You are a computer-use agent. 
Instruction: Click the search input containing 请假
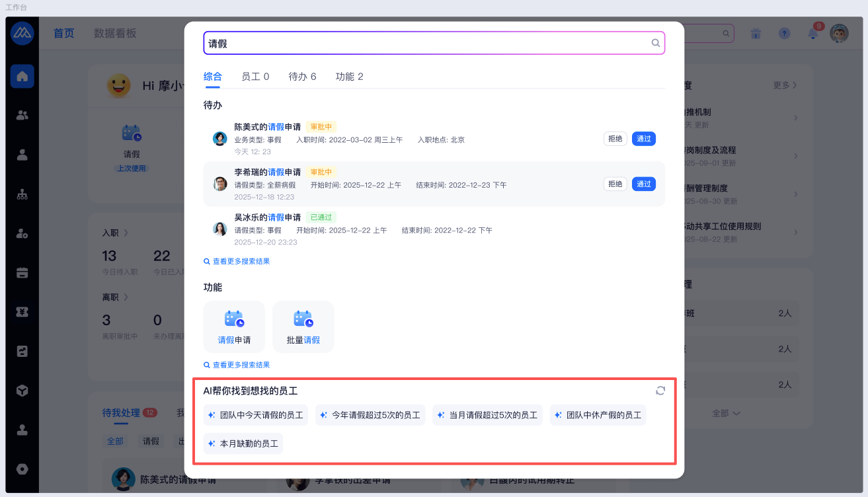pyautogui.click(x=423, y=44)
